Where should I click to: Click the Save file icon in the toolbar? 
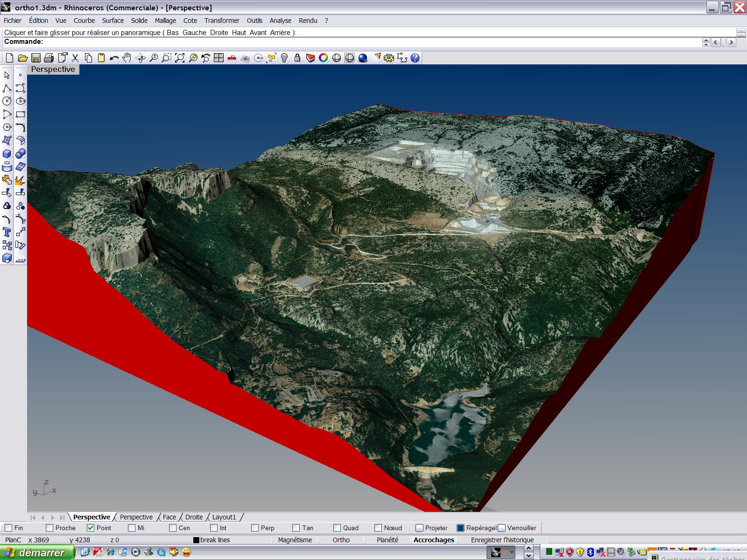click(35, 58)
